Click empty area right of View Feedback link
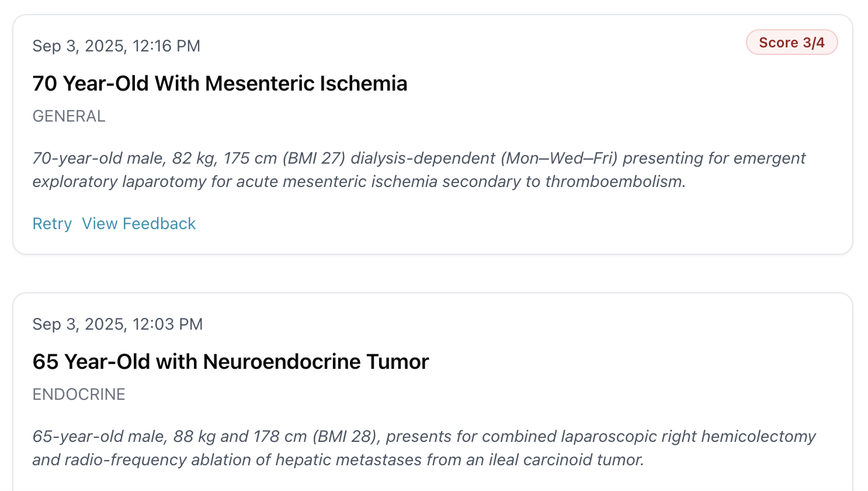868x491 pixels. pos(467,224)
